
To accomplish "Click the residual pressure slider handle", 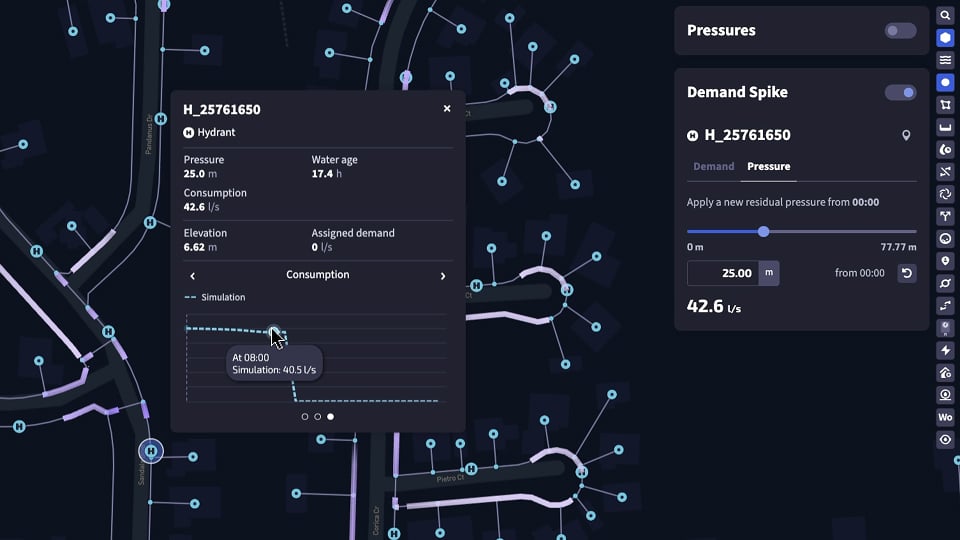I will click(763, 231).
